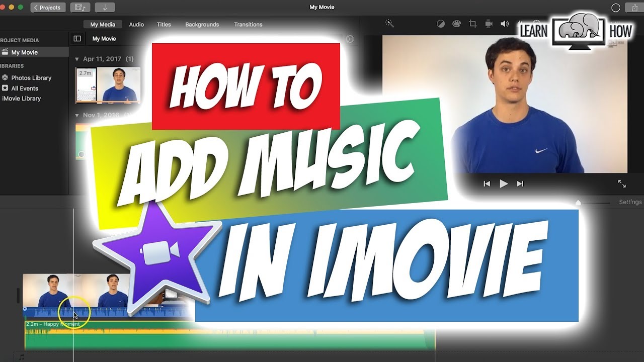The image size is (644, 362).
Task: Select the Happy Moment music clip
Action: point(230,336)
